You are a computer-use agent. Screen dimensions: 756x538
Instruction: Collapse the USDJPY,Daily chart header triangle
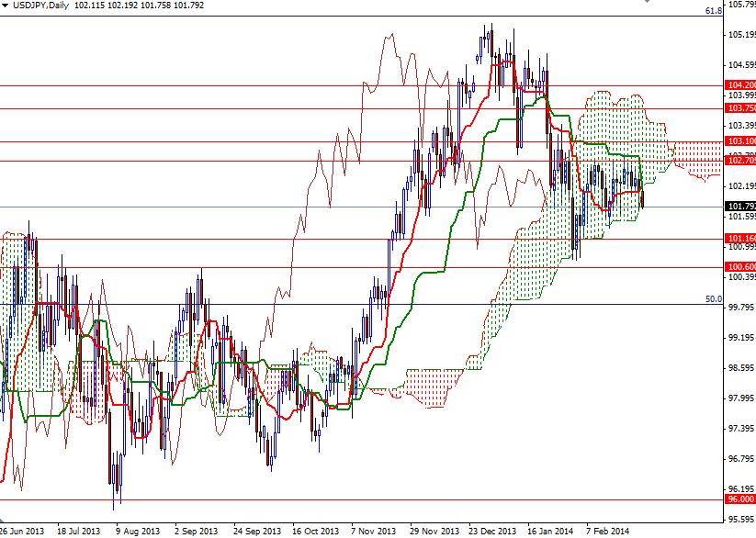pos(6,6)
